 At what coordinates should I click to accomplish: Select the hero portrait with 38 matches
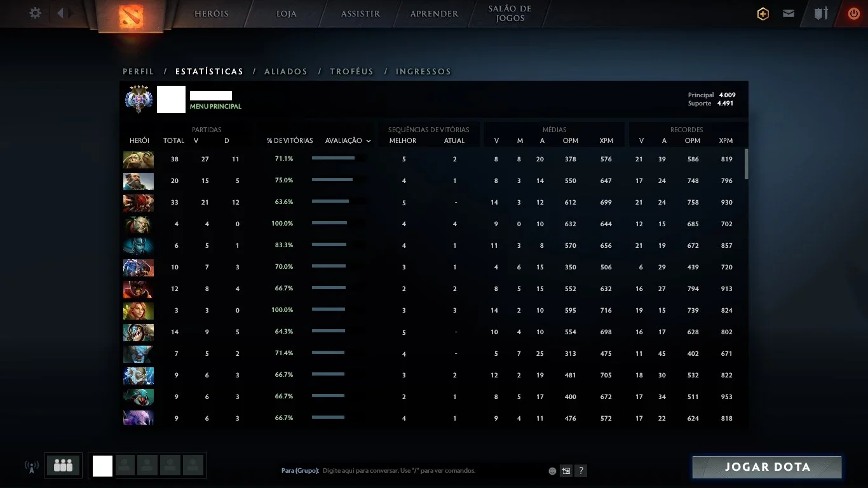[139, 159]
